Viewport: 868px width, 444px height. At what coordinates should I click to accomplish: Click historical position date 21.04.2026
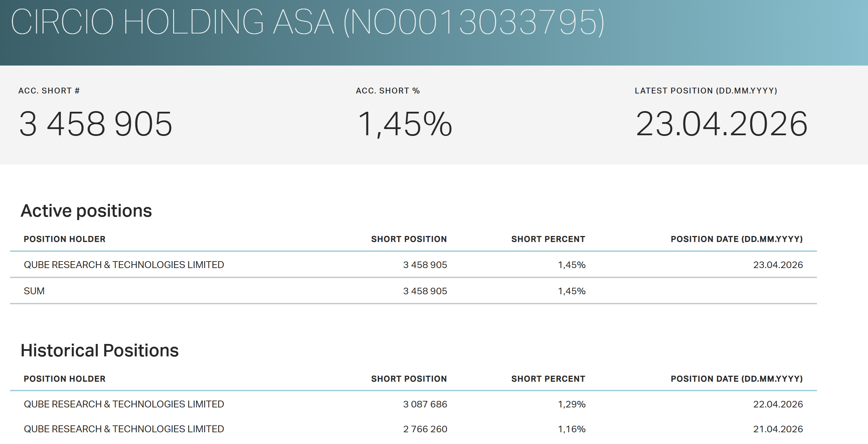(x=778, y=429)
